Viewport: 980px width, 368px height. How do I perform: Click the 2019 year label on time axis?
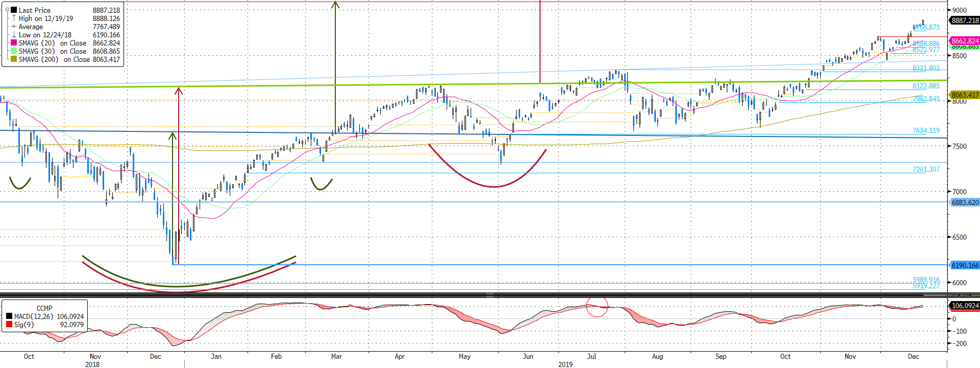pos(566,364)
